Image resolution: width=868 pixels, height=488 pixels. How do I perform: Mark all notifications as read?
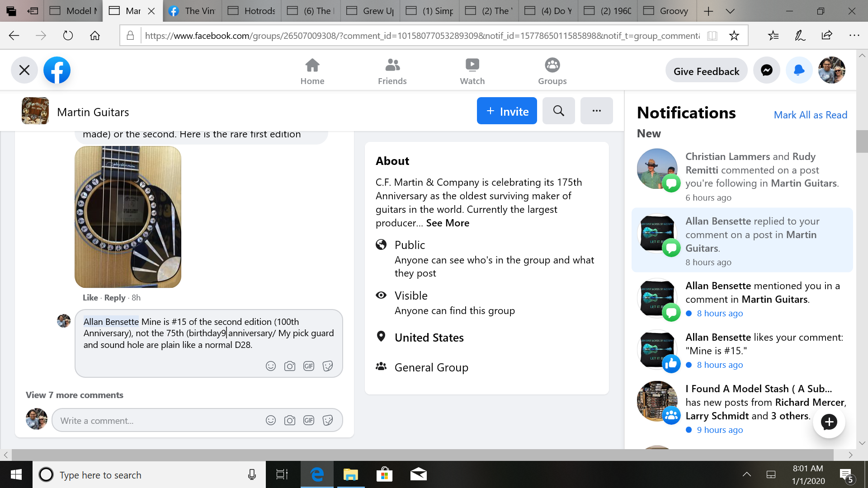click(811, 115)
